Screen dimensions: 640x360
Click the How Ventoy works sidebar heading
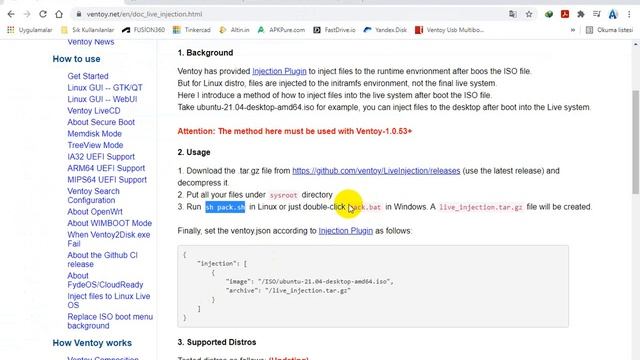92,343
